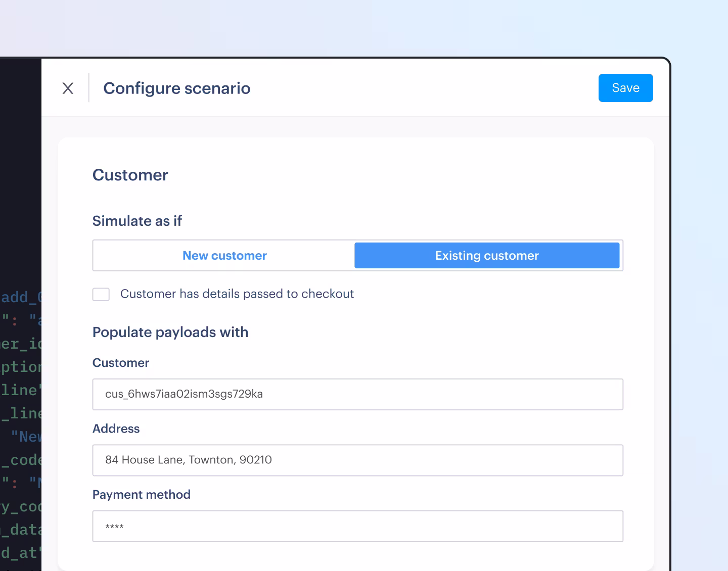Screen dimensions: 728x571
Task: Click the Payment method field label
Action: click(x=141, y=494)
